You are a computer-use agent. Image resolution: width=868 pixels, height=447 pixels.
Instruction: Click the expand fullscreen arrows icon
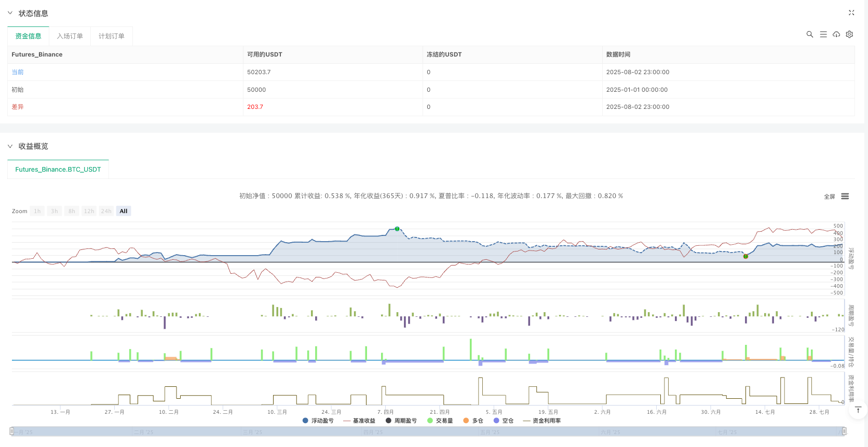point(851,13)
